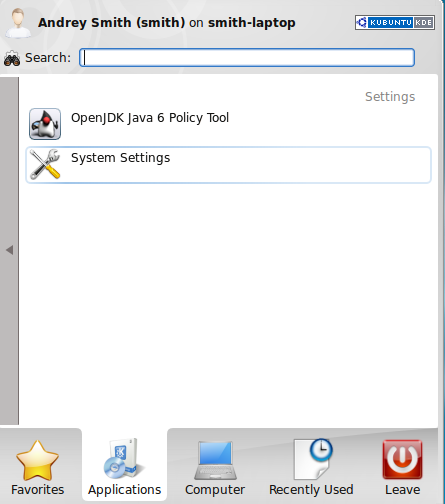The height and width of the screenshot is (504, 445).
Task: Click the Settings category header label
Action: [390, 97]
